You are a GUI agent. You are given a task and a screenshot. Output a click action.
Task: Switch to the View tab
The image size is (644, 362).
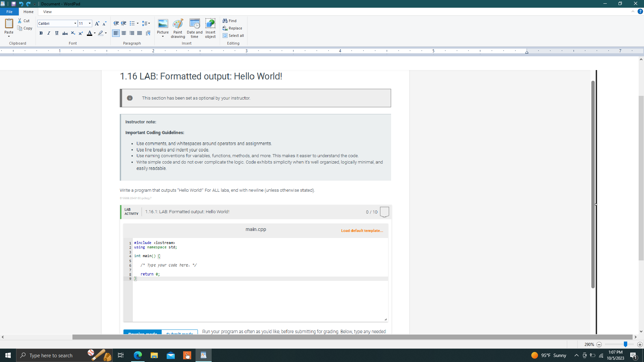click(x=47, y=12)
